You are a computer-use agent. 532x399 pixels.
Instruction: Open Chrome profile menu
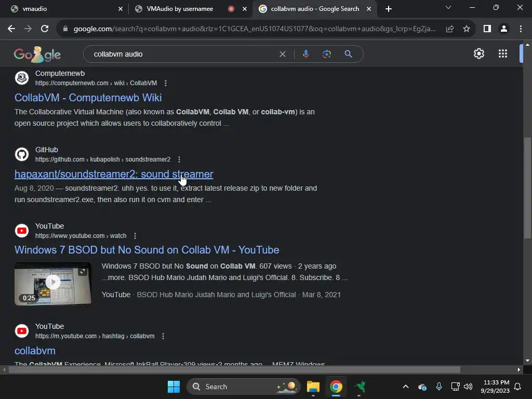pos(504,29)
